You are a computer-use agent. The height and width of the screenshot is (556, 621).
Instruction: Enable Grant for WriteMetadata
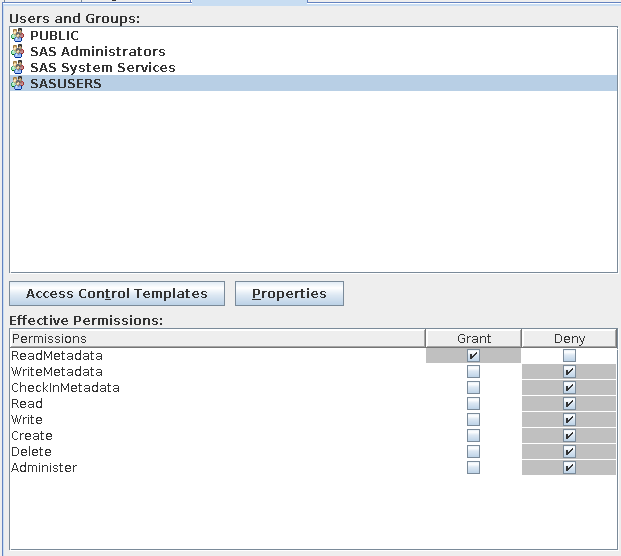click(473, 372)
